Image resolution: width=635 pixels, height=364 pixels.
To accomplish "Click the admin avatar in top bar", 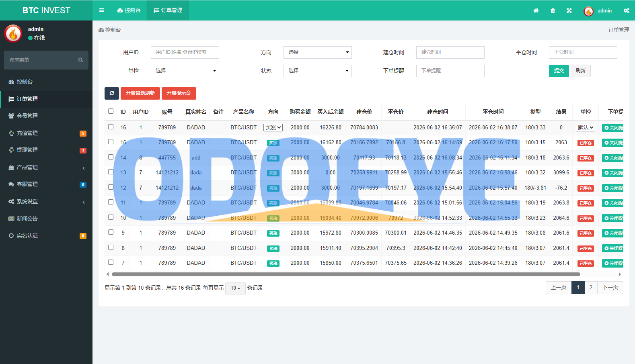I will point(588,11).
